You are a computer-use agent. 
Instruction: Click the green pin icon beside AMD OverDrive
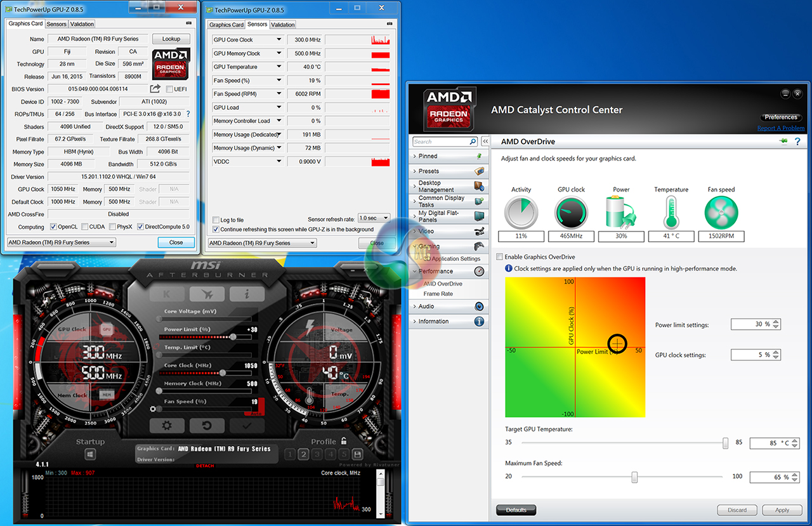783,141
